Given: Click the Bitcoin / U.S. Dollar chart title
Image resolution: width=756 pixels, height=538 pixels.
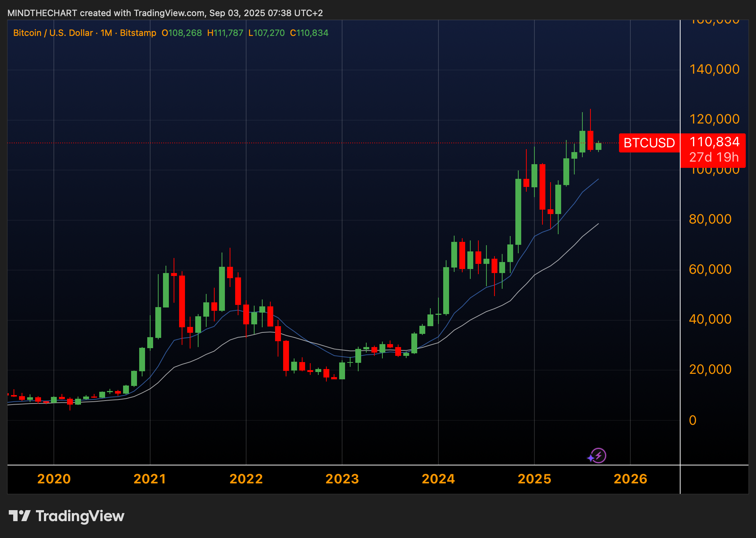Looking at the screenshot, I should point(53,33).
